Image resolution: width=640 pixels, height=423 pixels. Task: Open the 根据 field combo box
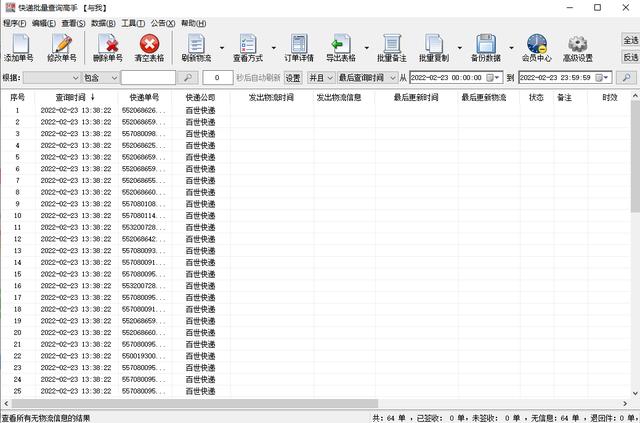point(51,78)
